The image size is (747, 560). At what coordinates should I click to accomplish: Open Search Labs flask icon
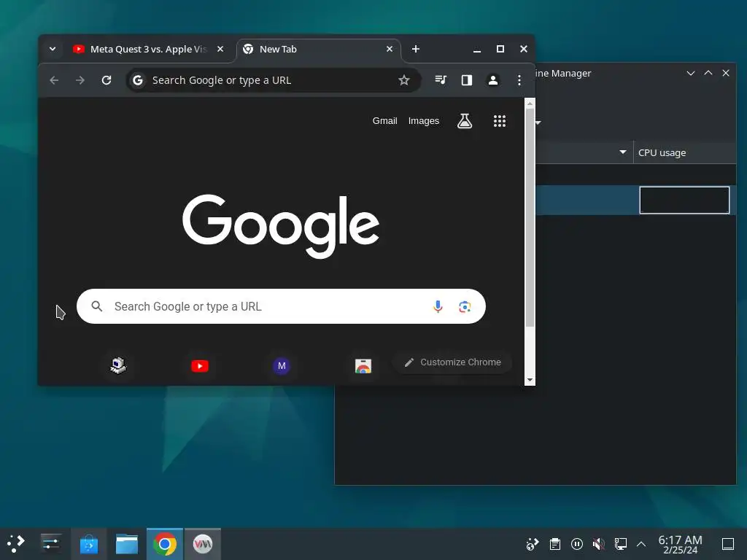coord(465,121)
